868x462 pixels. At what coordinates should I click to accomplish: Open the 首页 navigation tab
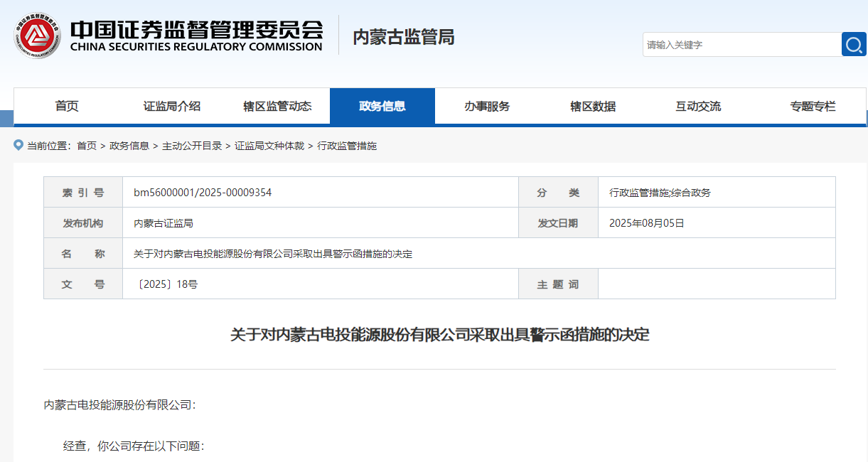[x=67, y=106]
